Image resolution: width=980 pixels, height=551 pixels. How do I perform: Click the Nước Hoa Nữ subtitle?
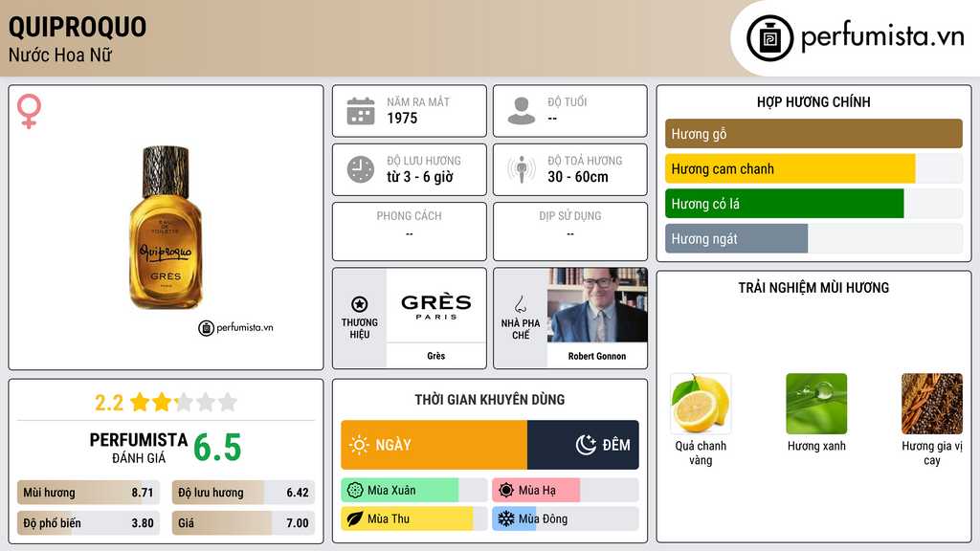point(60,55)
